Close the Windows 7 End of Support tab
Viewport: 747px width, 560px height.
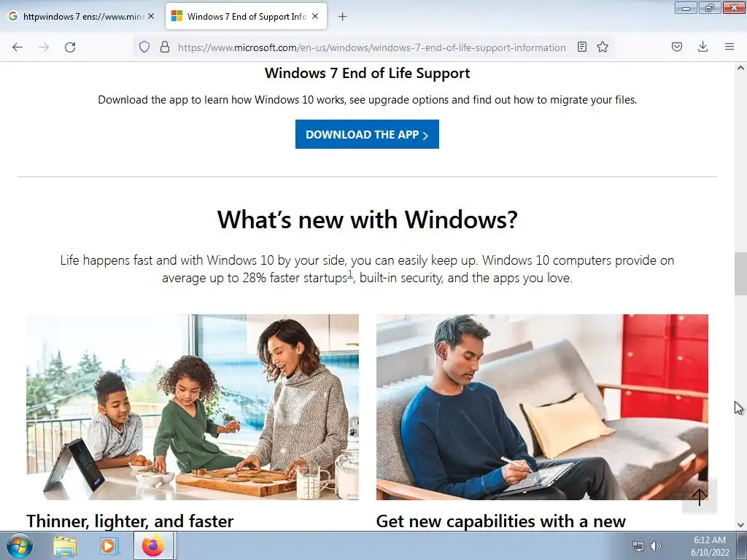tap(315, 16)
